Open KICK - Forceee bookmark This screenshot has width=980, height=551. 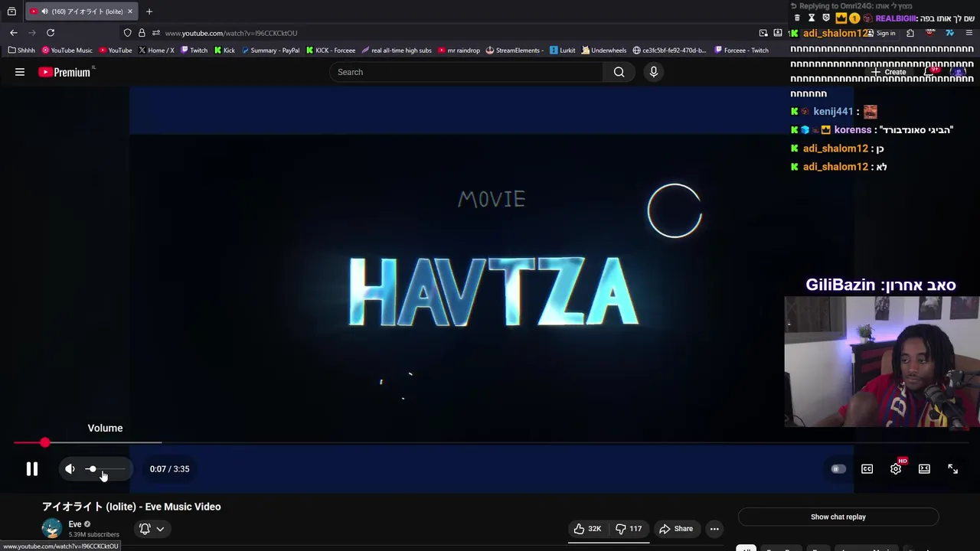coord(331,51)
